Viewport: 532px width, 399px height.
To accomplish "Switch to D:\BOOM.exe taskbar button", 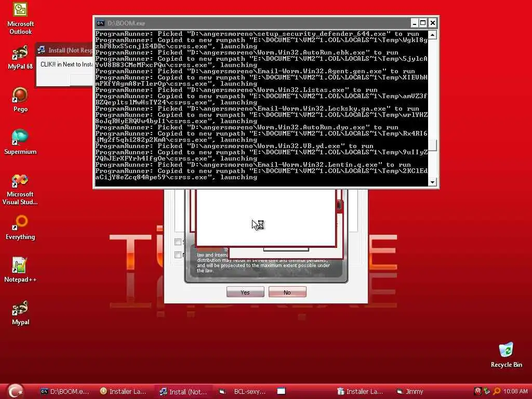I will coord(65,392).
